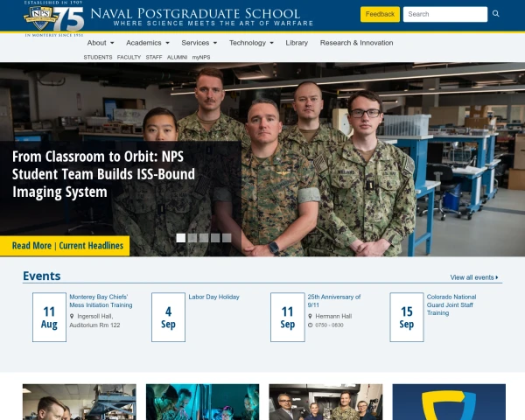
Task: Click the search magnifier icon
Action: 496,14
